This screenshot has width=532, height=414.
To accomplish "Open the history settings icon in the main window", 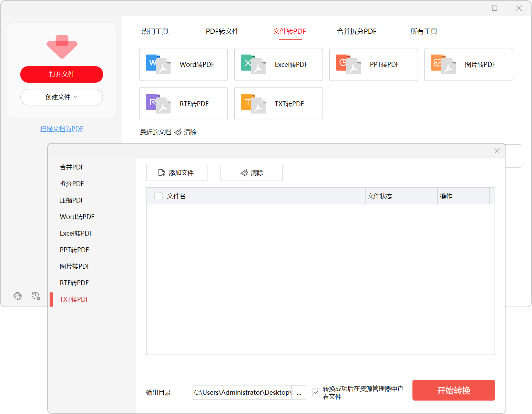I will tap(36, 296).
